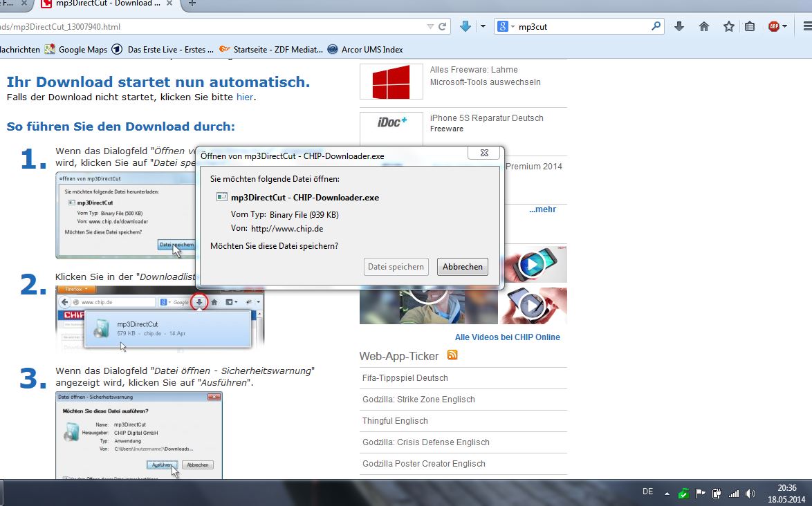
Task: Open Action Center flag tray icon
Action: [x=700, y=494]
